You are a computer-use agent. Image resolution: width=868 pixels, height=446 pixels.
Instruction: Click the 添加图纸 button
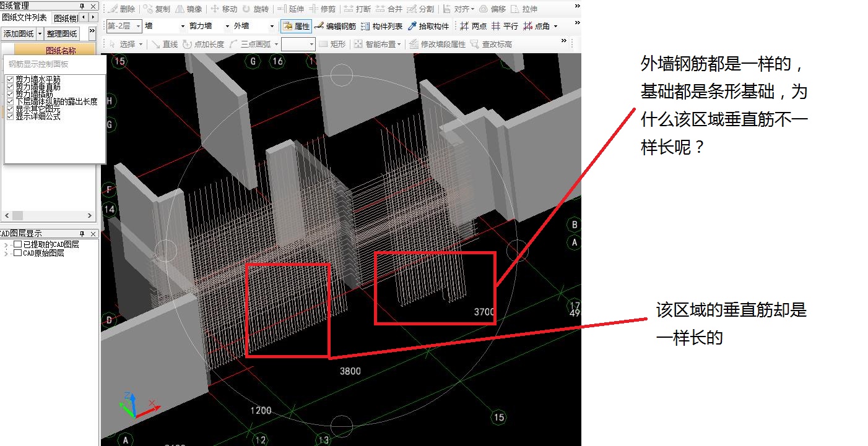pyautogui.click(x=19, y=33)
